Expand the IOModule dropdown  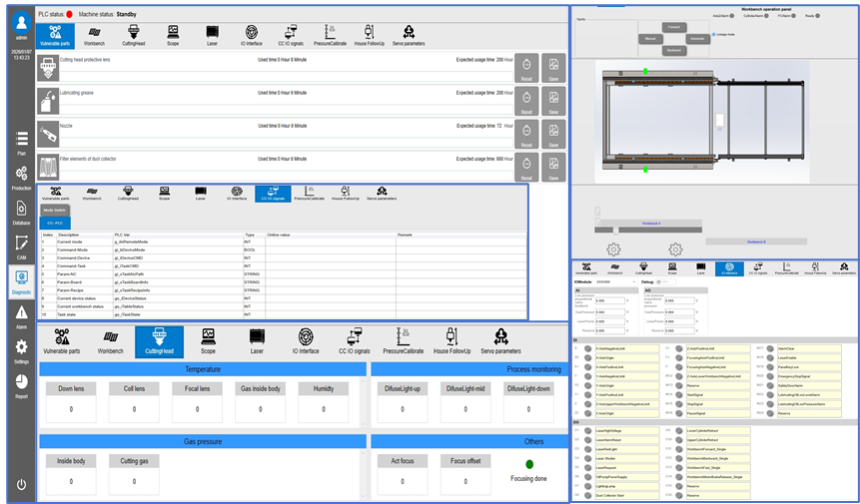(616, 282)
